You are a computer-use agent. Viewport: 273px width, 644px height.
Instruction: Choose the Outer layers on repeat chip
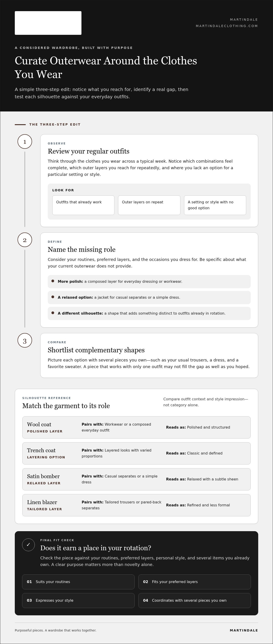(149, 205)
